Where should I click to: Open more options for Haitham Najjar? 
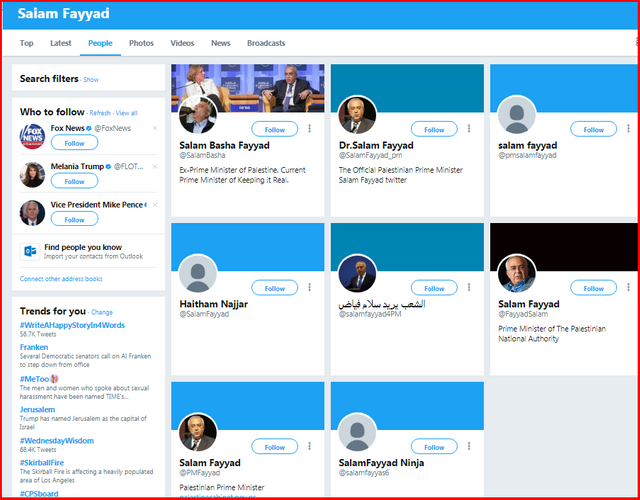pyautogui.click(x=309, y=287)
